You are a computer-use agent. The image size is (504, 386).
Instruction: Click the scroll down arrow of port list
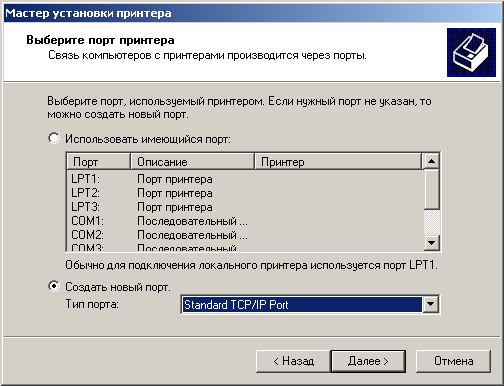(x=431, y=243)
